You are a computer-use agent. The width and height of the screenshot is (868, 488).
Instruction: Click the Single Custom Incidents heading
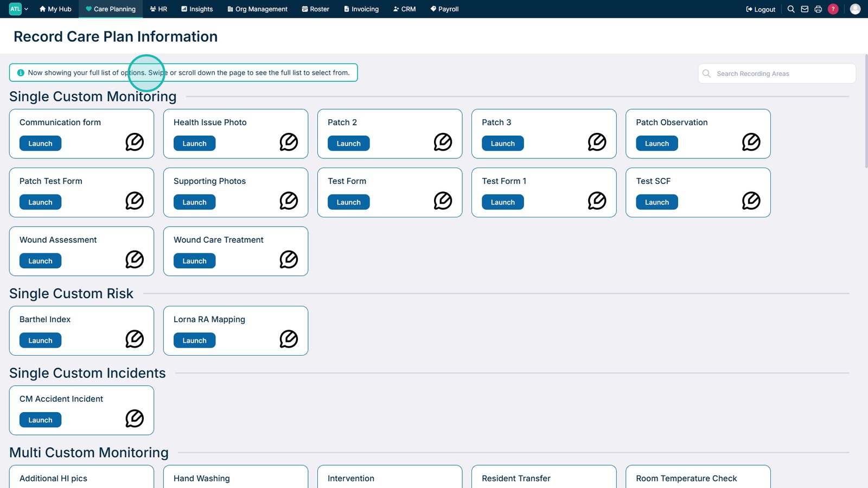pyautogui.click(x=87, y=373)
